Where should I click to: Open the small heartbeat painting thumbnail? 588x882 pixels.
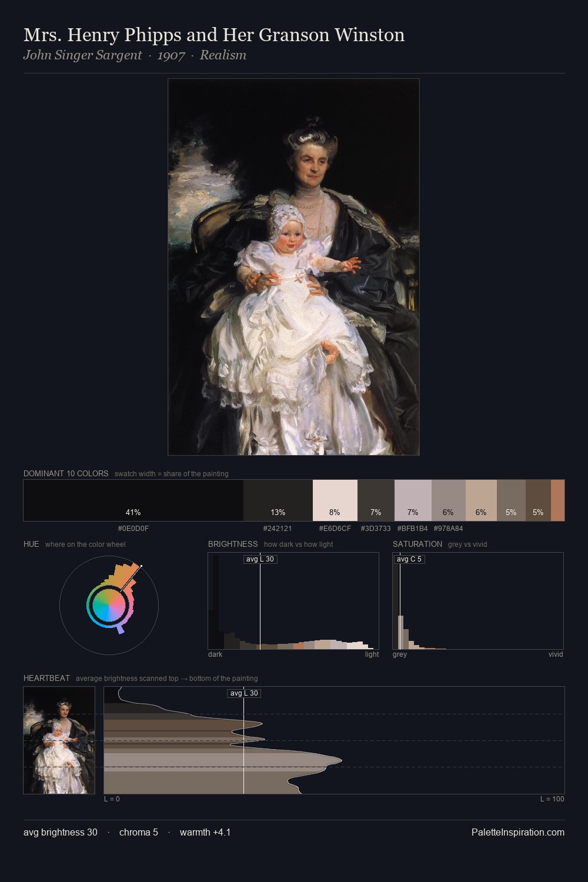click(59, 740)
